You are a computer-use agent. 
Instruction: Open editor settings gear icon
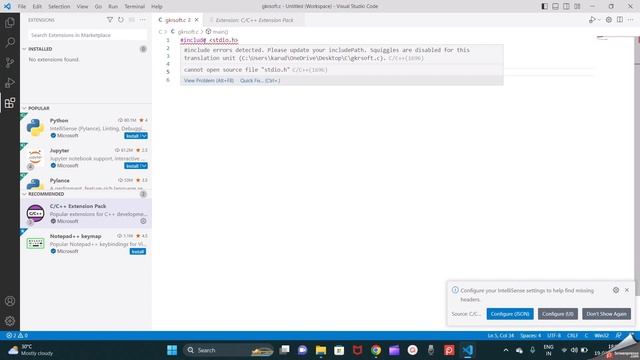pos(609,20)
